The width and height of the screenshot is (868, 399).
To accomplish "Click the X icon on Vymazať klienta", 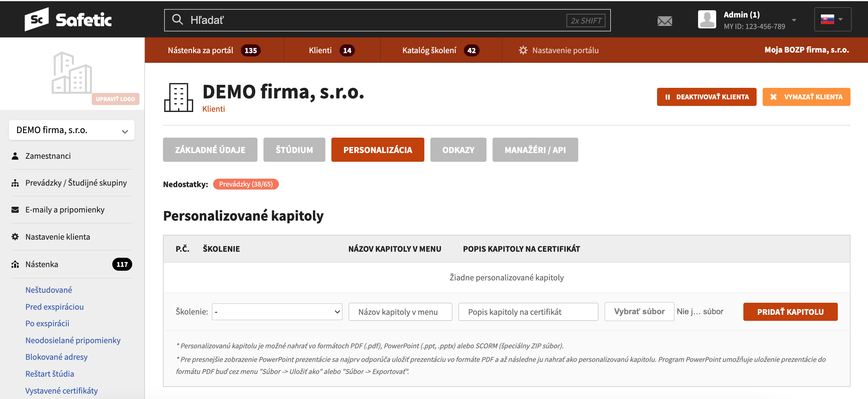I will pos(773,97).
